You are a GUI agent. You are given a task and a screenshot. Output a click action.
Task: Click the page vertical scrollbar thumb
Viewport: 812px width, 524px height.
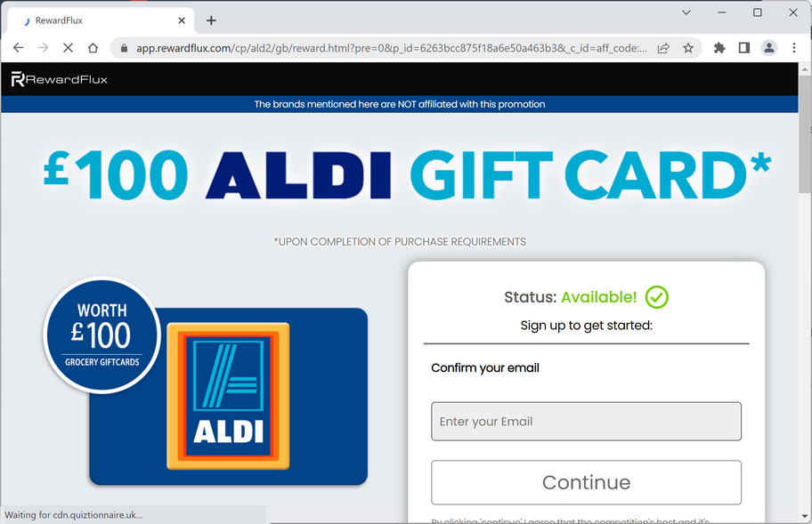(805, 134)
